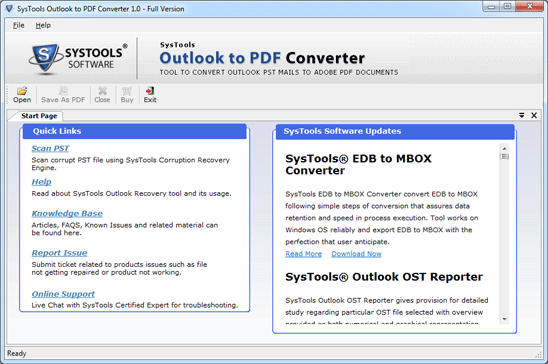548x364 pixels.
Task: Click the SysTools Software logo
Action: (x=78, y=58)
